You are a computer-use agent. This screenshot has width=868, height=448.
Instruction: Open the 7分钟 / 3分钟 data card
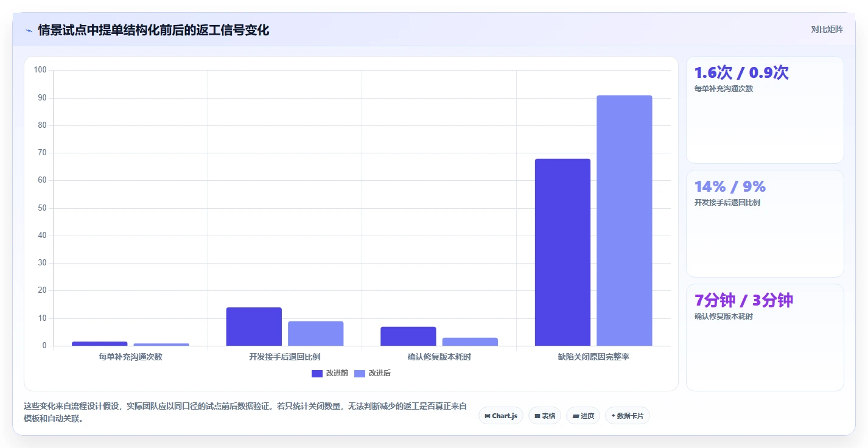(x=765, y=337)
